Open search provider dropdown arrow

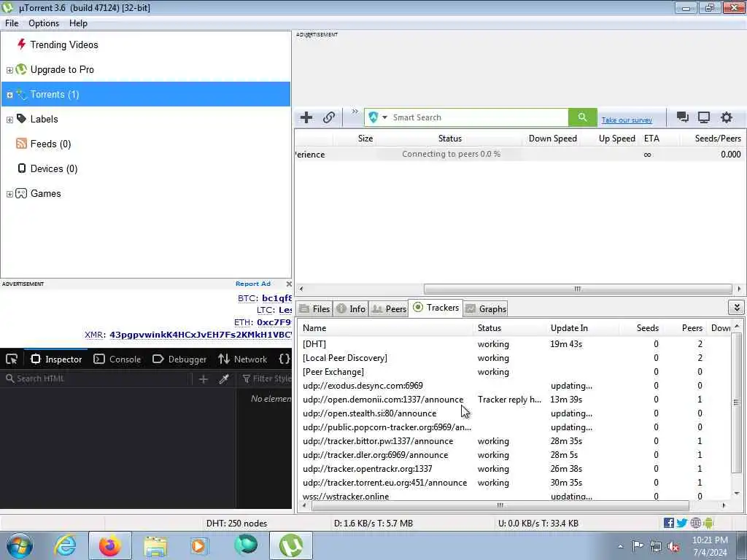384,117
